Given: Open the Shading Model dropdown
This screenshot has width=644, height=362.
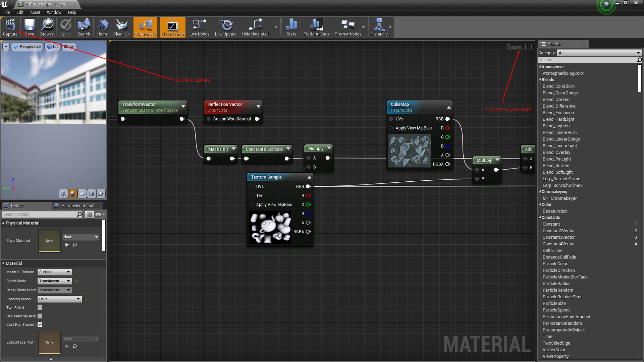Looking at the screenshot, I should click(x=59, y=299).
